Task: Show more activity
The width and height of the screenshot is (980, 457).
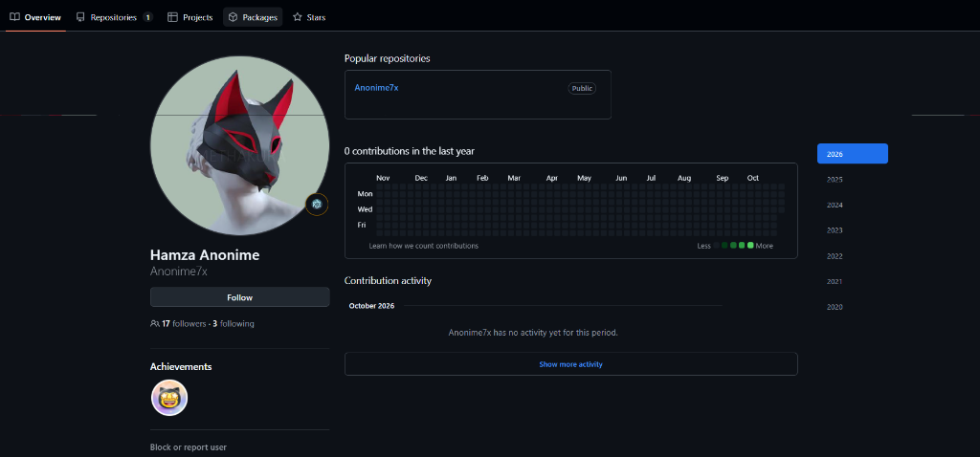Action: [570, 364]
